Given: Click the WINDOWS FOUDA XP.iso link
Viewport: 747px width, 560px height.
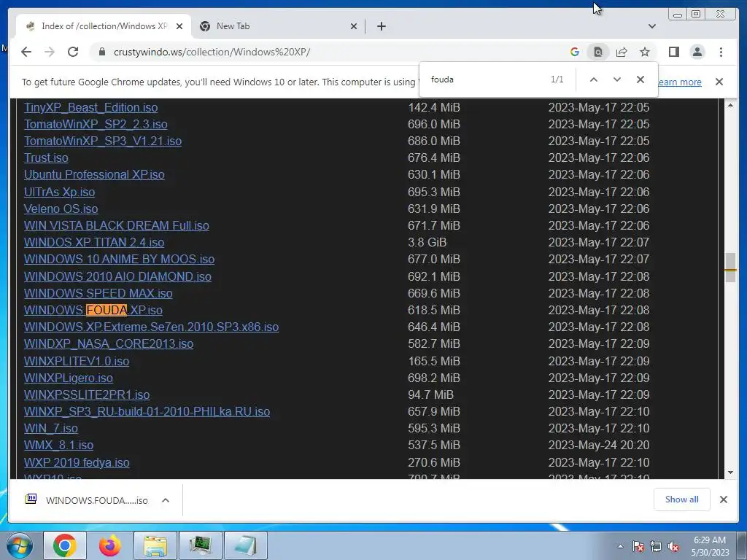Looking at the screenshot, I should coord(93,310).
